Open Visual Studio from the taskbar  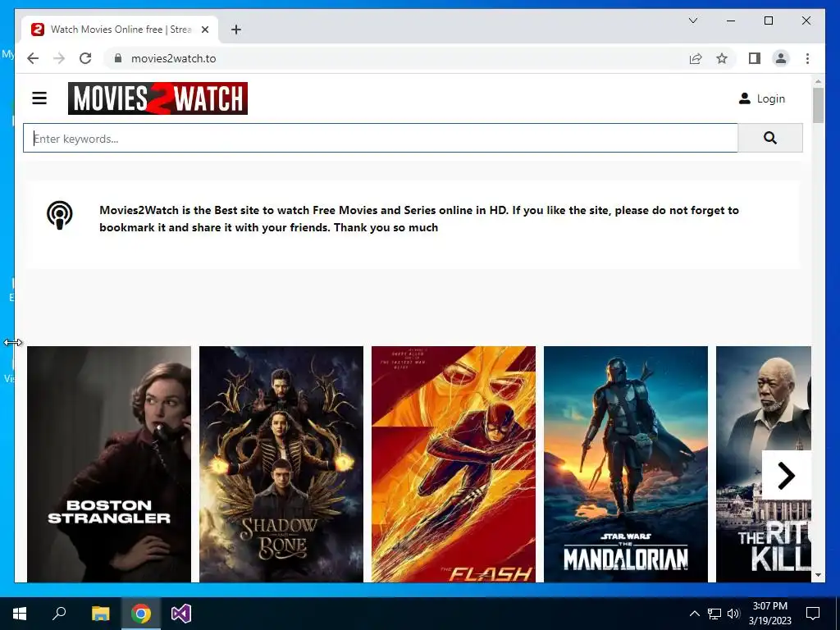coord(181,614)
